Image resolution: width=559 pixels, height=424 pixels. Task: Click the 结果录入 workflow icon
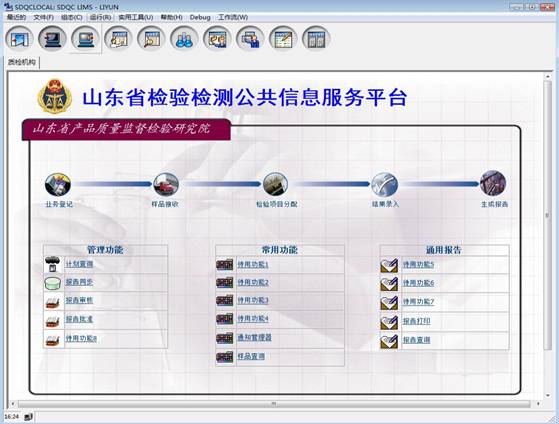384,184
